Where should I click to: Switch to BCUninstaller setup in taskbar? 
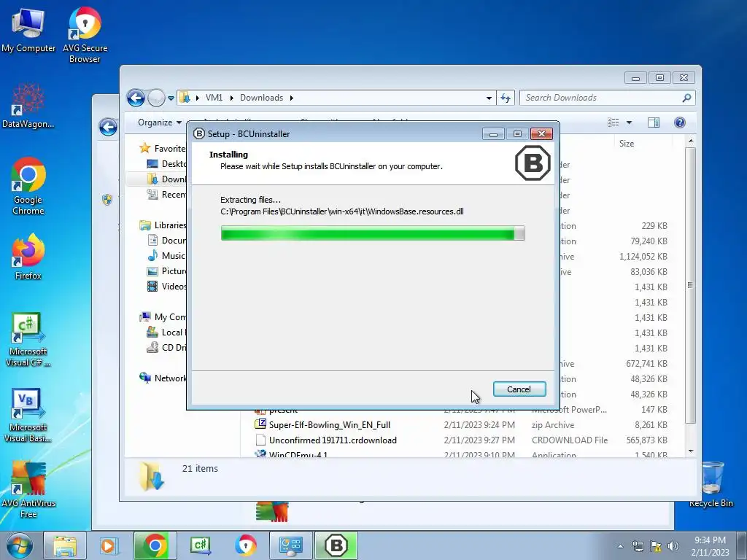click(336, 545)
